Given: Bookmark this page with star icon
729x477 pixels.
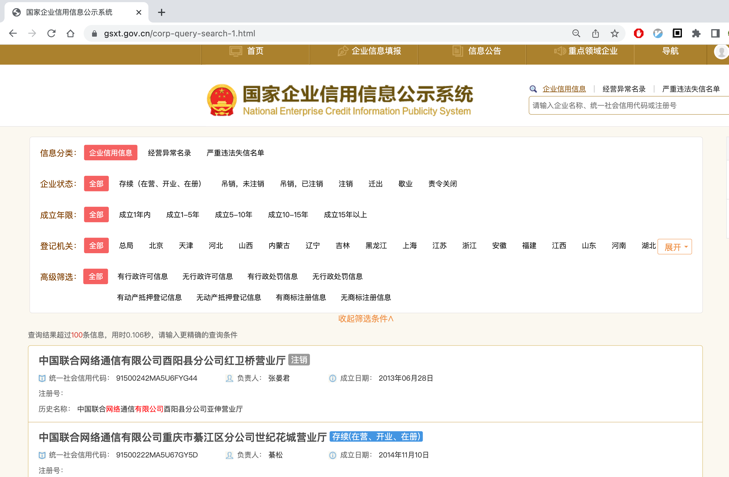Looking at the screenshot, I should pos(615,33).
